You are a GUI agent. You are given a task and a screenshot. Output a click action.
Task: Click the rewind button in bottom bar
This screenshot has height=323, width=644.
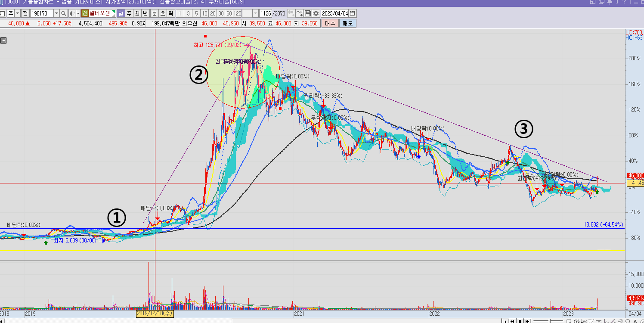pyautogui.click(x=512, y=321)
